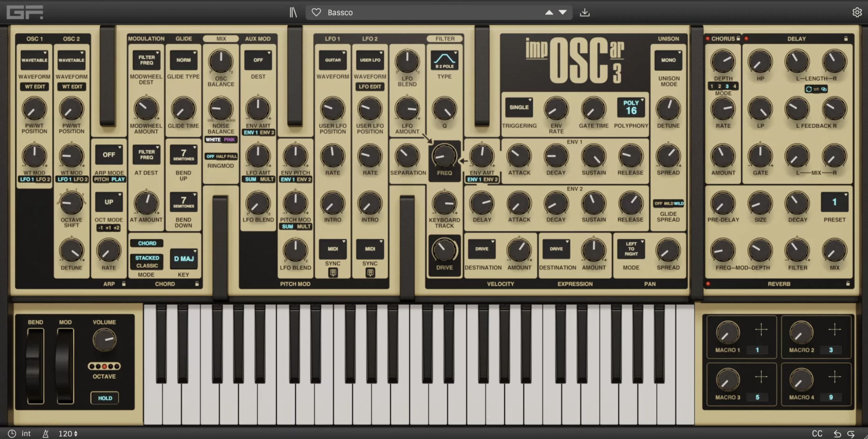Click an octave indicator dot
Viewport: 868px width, 439px height.
[104, 366]
